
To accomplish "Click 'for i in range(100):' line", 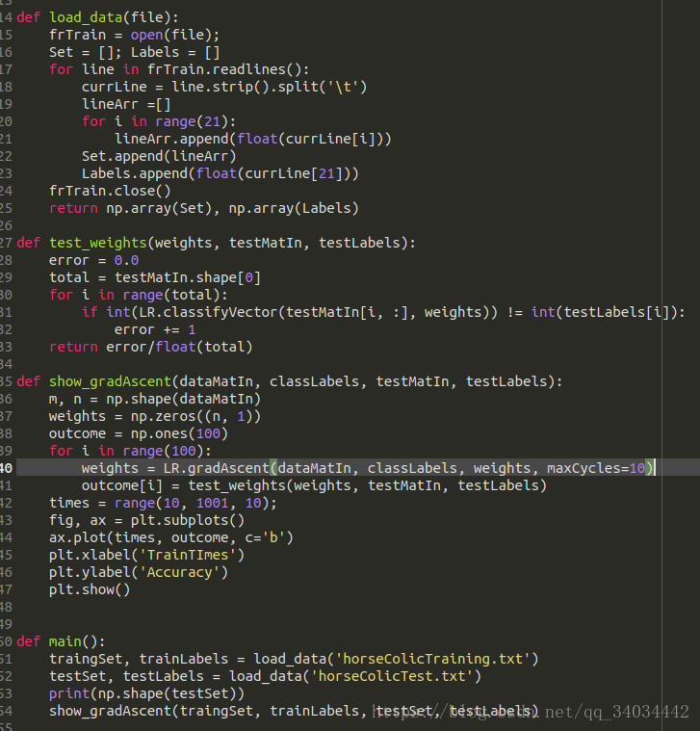I will [x=130, y=451].
